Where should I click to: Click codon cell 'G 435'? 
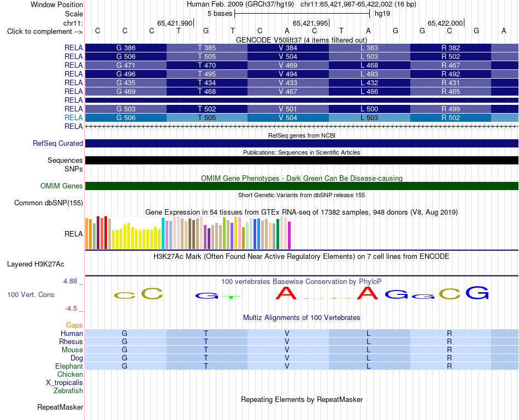126,82
